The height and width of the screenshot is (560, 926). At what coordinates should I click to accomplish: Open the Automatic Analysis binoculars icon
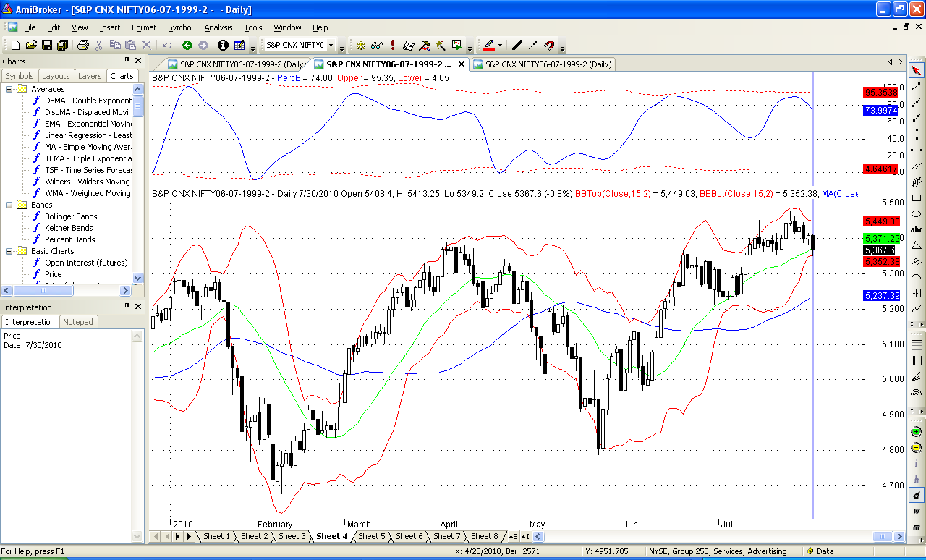[x=377, y=45]
